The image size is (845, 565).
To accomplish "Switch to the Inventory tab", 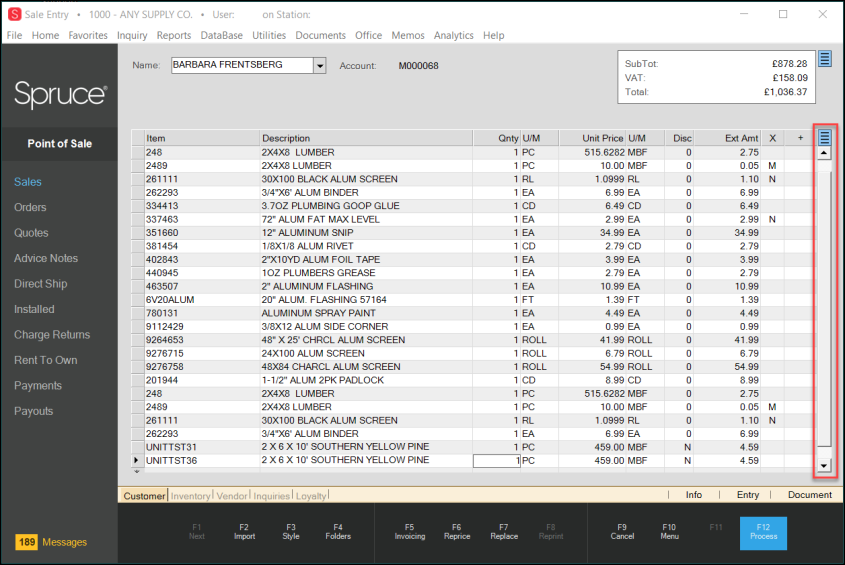I will [x=190, y=495].
